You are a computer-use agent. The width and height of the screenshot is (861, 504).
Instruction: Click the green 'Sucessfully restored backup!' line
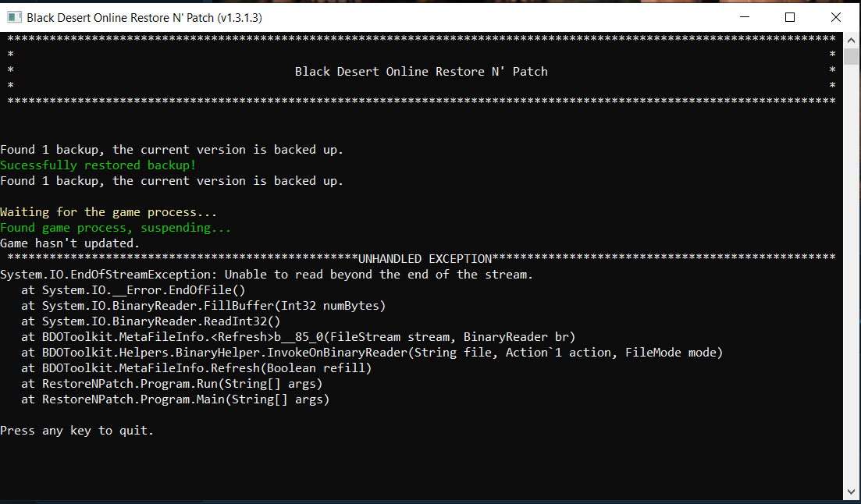coord(98,165)
